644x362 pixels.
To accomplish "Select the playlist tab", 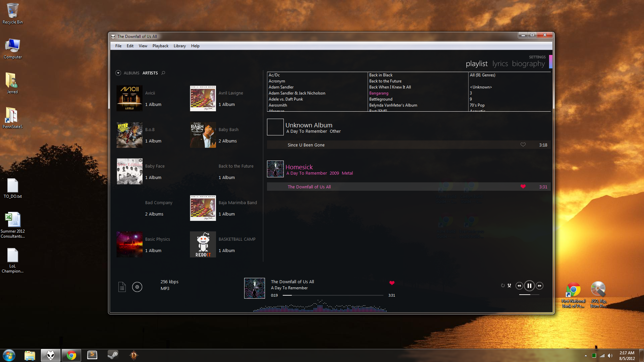I will [477, 64].
